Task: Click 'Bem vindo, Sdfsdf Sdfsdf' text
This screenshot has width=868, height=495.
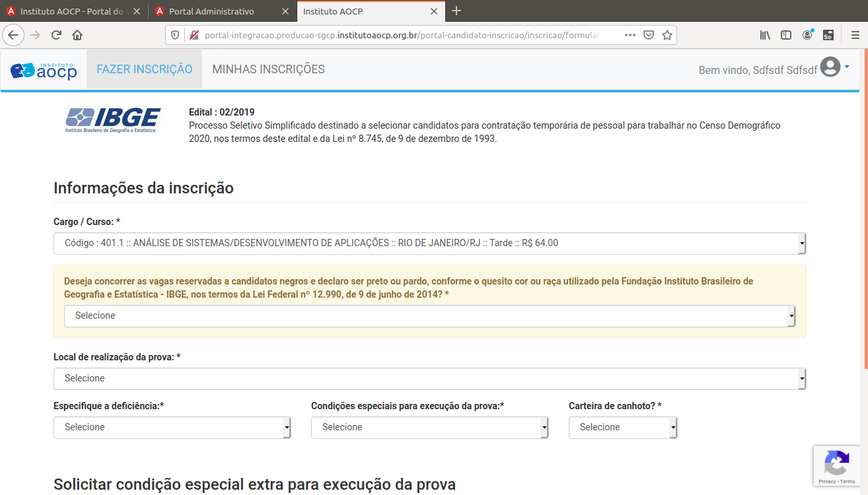Action: 758,70
